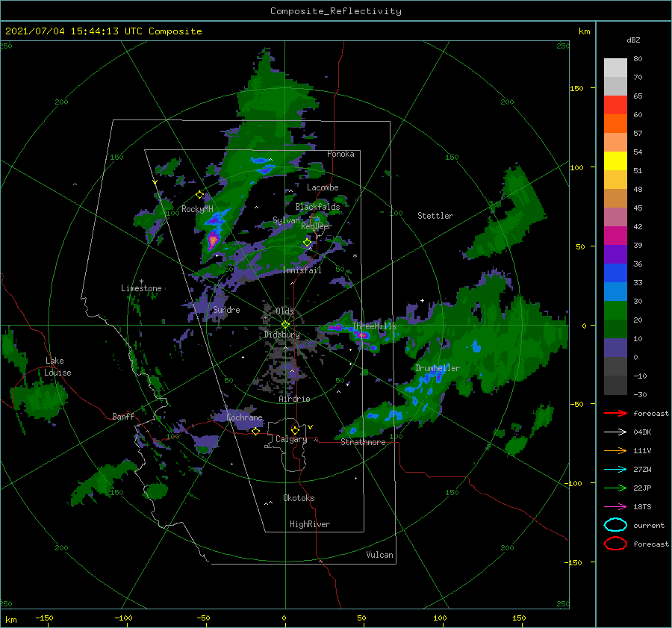Click the -30 value on dBZ scale

[641, 394]
